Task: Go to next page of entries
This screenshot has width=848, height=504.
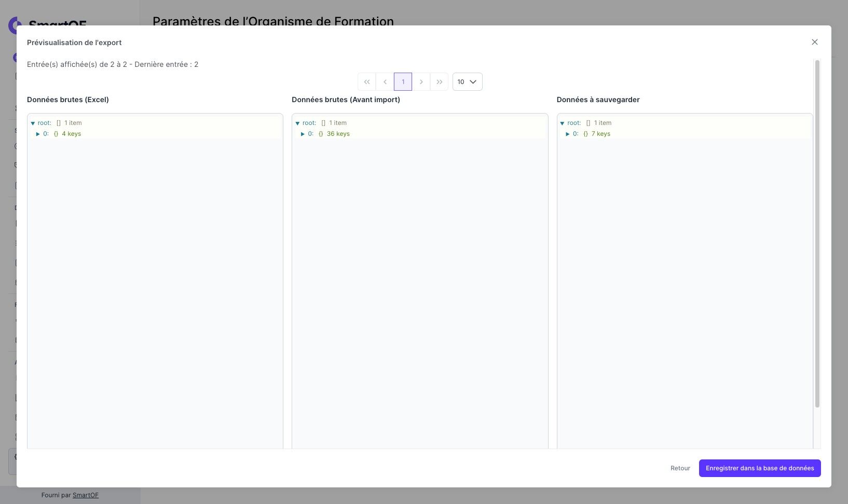Action: point(421,82)
